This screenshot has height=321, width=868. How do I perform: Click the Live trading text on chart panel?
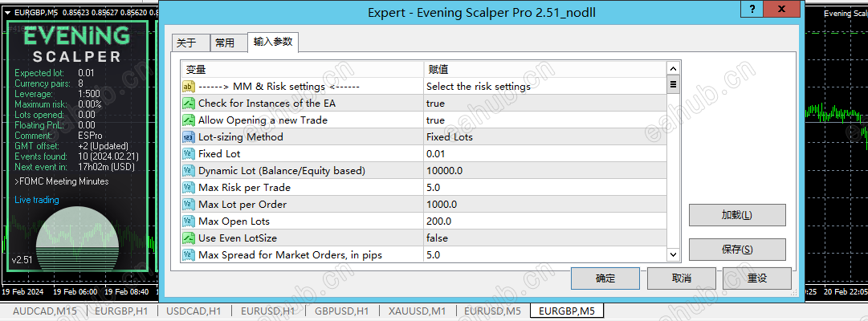click(x=37, y=200)
